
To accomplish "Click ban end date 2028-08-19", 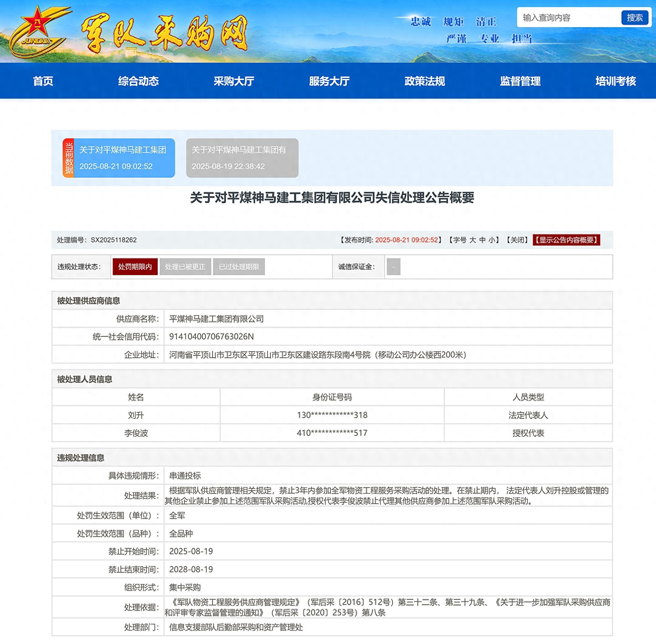I will [x=191, y=569].
